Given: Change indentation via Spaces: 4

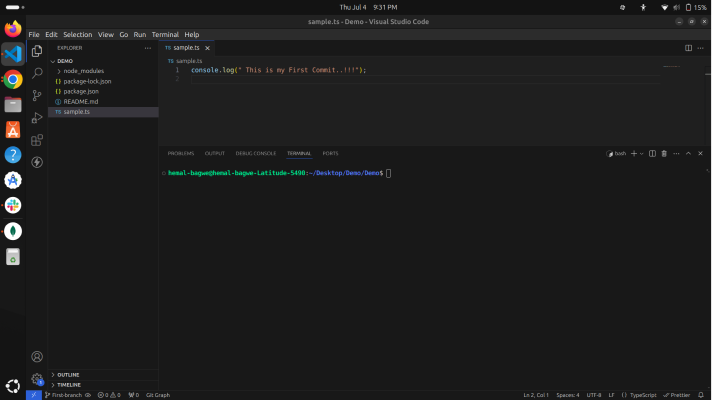Looking at the screenshot, I should (568, 395).
